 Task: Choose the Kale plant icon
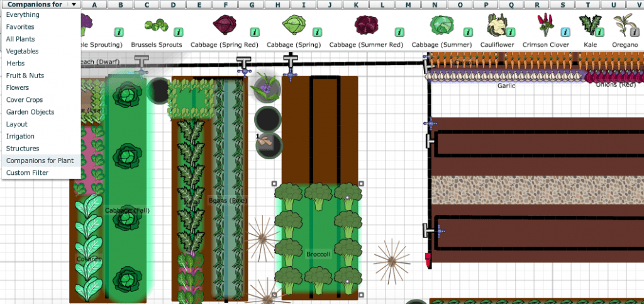click(x=588, y=25)
